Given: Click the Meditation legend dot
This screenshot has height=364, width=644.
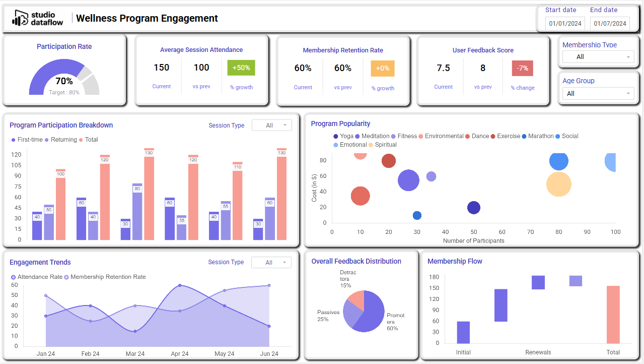Looking at the screenshot, I should click(357, 136).
